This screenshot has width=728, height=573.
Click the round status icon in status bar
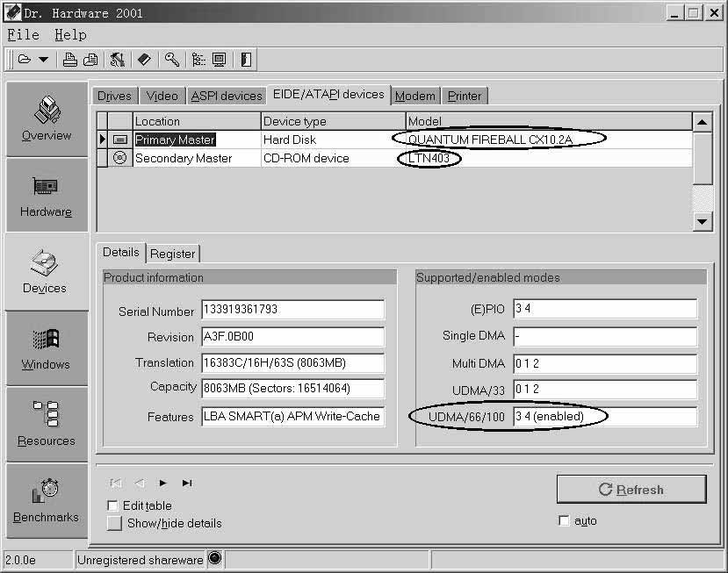214,558
